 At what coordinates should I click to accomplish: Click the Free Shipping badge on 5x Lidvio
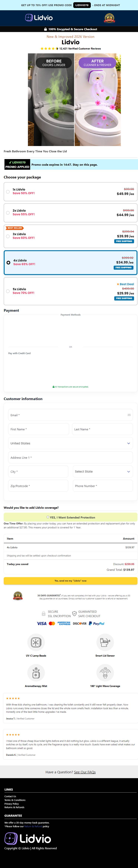coord(124,298)
